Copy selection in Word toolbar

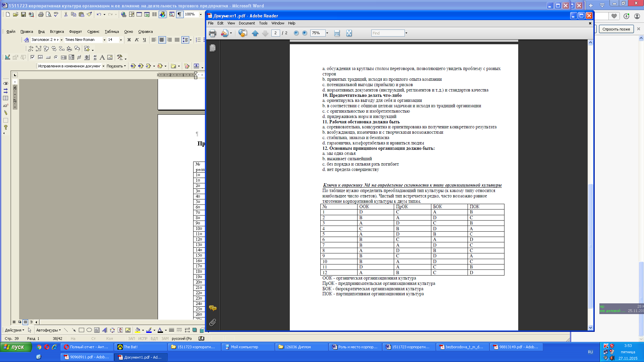73,14
